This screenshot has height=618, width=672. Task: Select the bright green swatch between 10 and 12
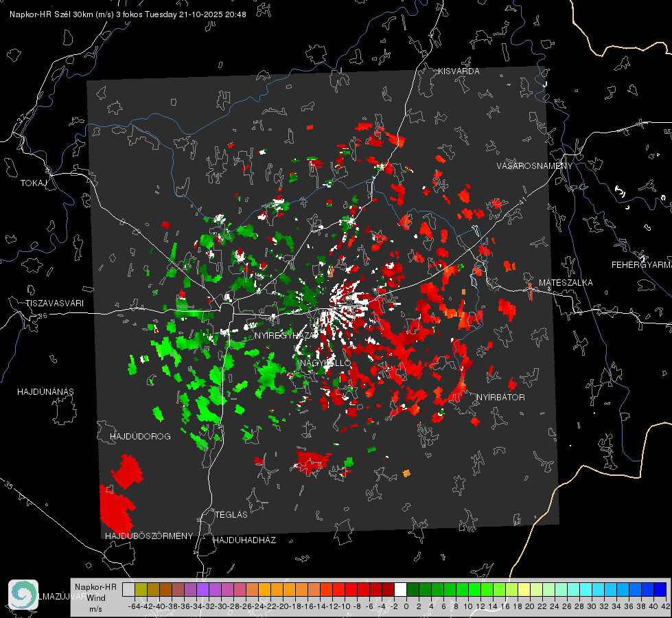click(x=474, y=589)
